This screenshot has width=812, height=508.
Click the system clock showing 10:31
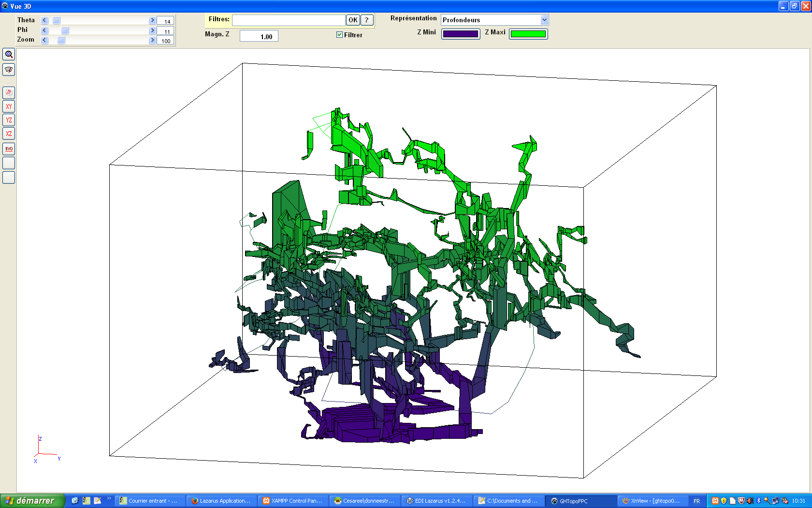798,501
